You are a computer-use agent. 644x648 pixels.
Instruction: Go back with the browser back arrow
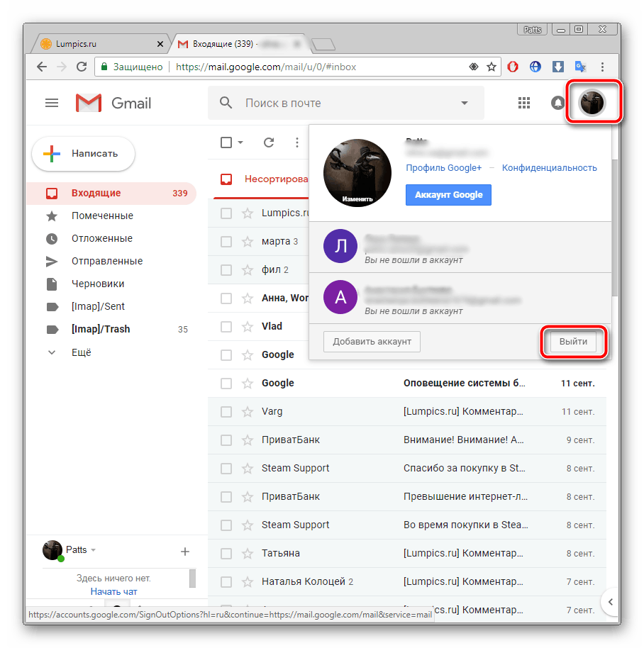tap(42, 67)
